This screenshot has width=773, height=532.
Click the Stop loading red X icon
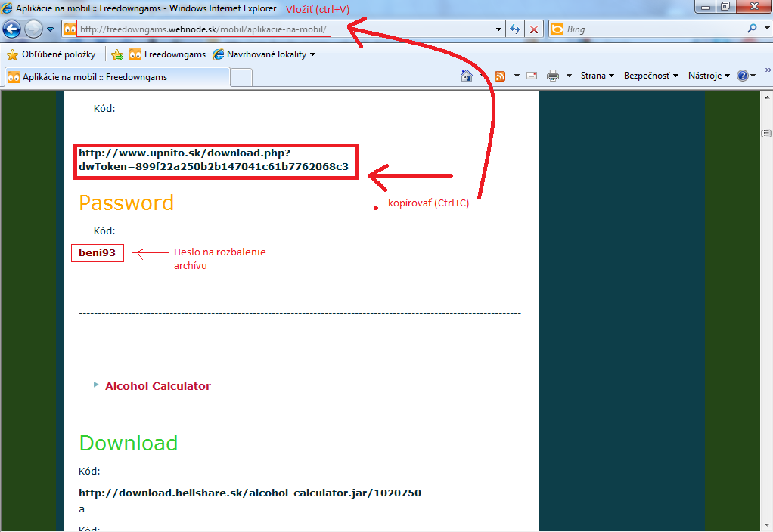[x=533, y=29]
